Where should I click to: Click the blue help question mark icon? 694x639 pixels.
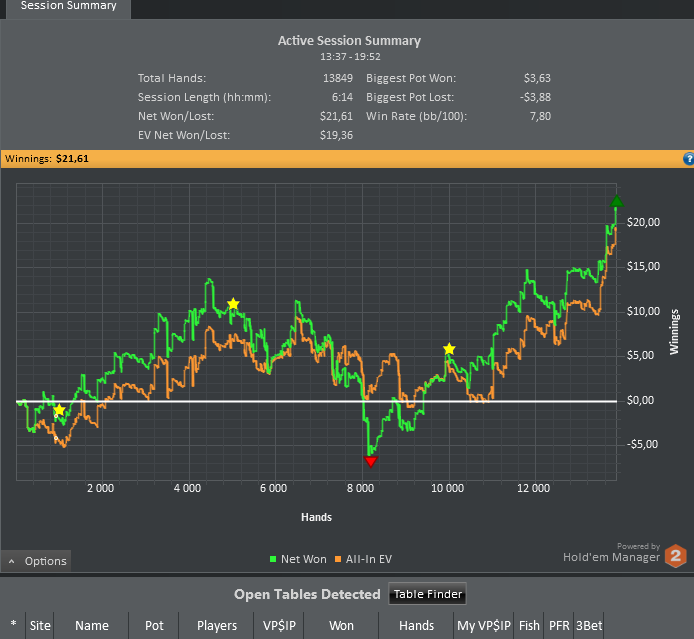tap(688, 159)
